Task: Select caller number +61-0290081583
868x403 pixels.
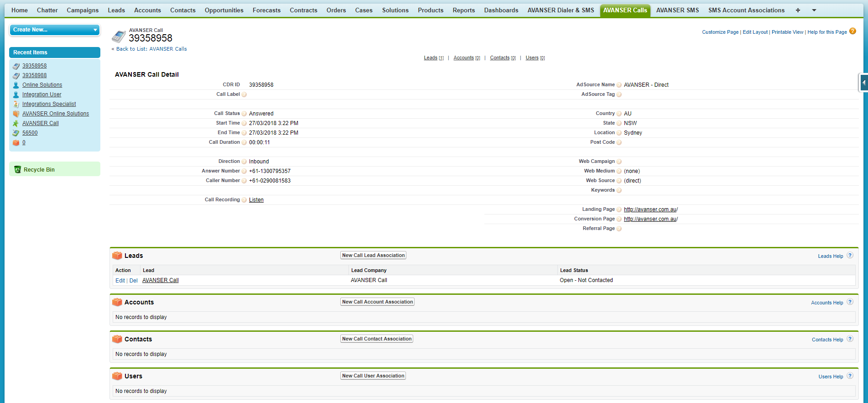Action: (x=270, y=181)
